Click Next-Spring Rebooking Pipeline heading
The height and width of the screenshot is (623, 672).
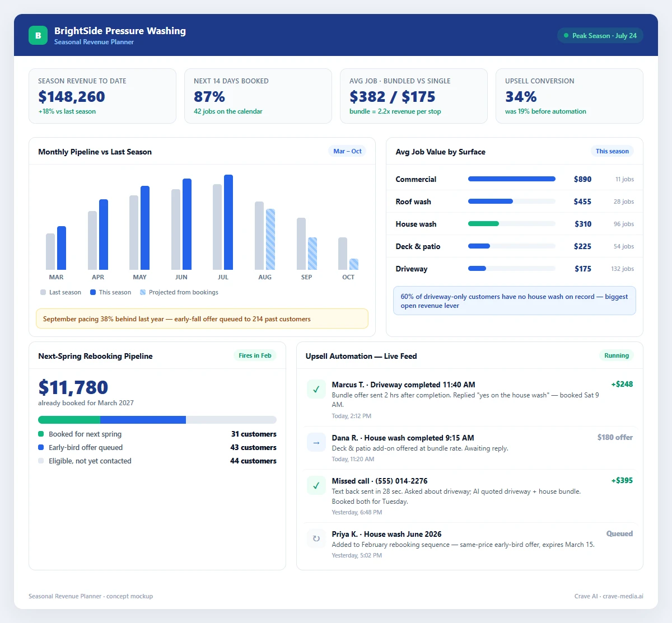[x=95, y=356]
